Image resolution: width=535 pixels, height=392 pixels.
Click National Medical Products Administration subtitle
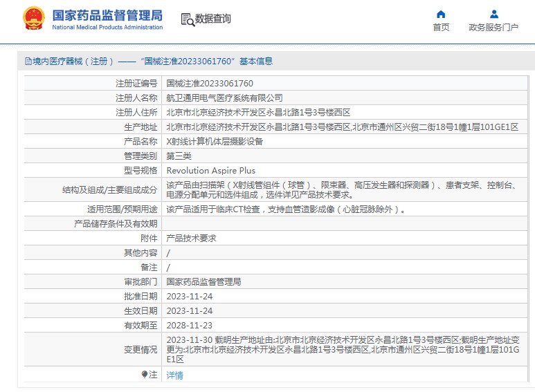point(107,27)
